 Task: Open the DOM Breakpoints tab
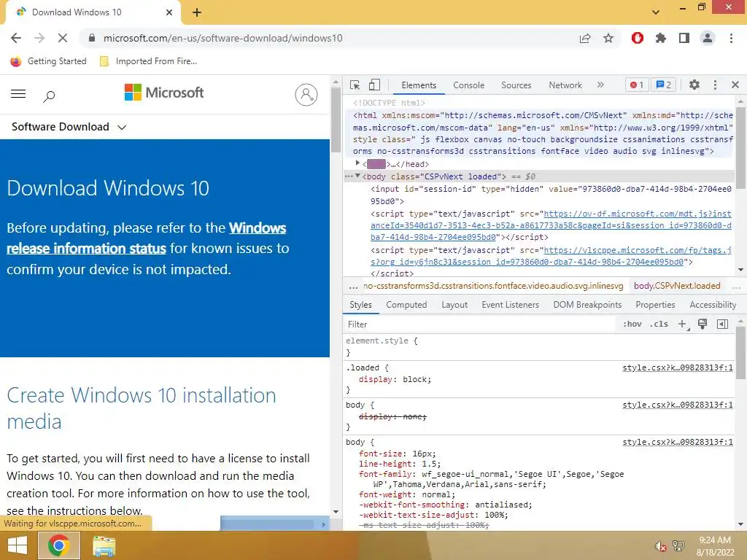point(587,305)
